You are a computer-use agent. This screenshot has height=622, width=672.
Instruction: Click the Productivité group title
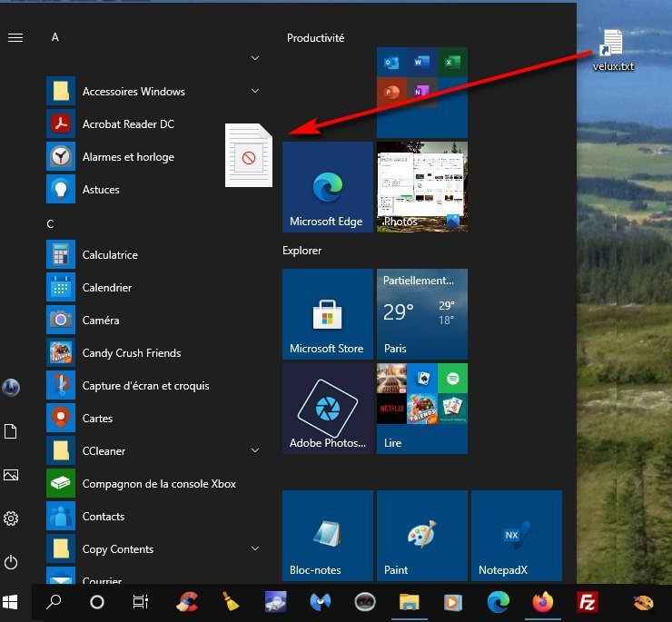pos(315,38)
